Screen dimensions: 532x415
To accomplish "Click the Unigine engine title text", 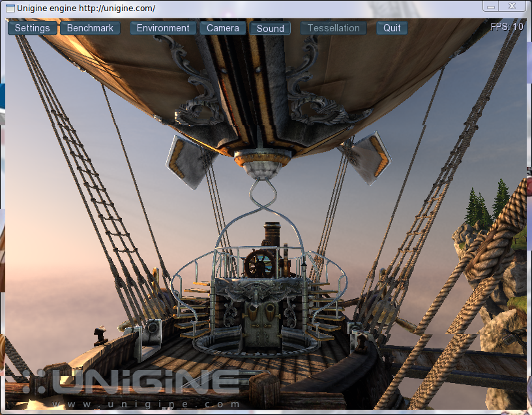I will click(x=86, y=8).
